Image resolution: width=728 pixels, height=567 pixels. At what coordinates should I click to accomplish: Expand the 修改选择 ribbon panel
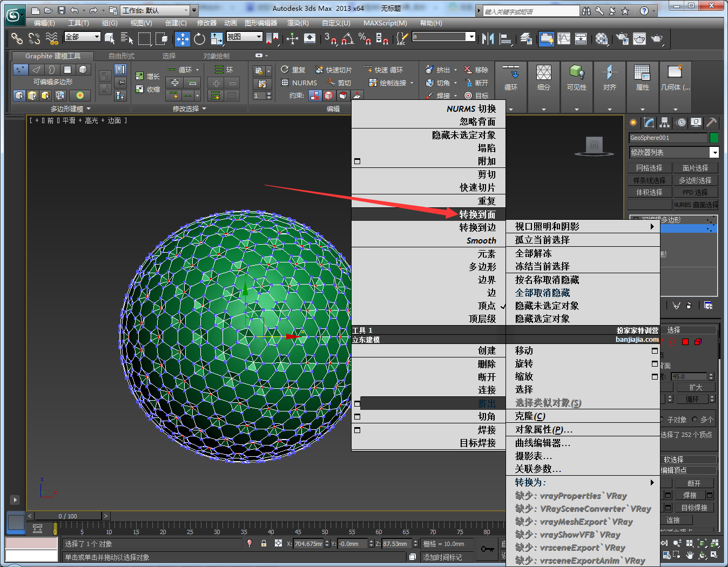189,109
